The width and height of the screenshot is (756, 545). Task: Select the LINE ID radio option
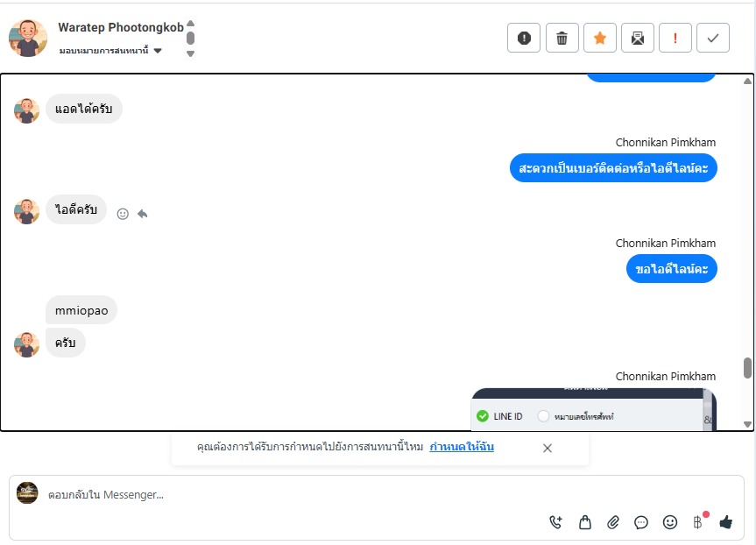point(483,416)
